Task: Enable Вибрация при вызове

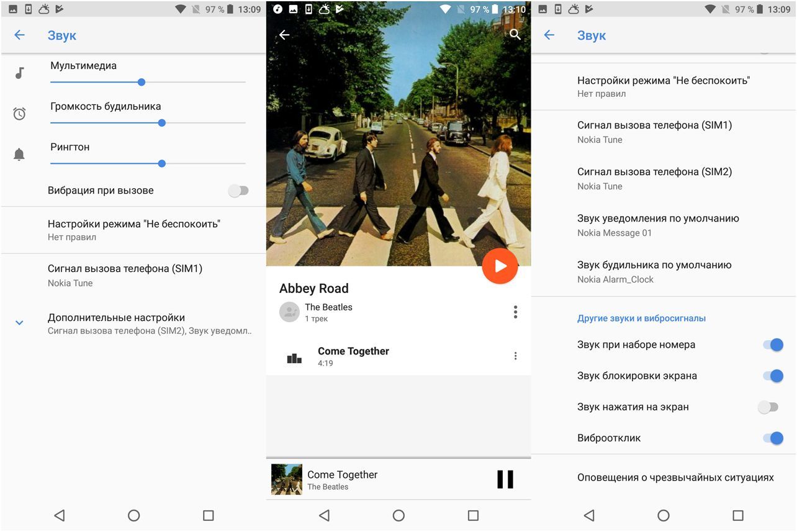Action: [238, 190]
